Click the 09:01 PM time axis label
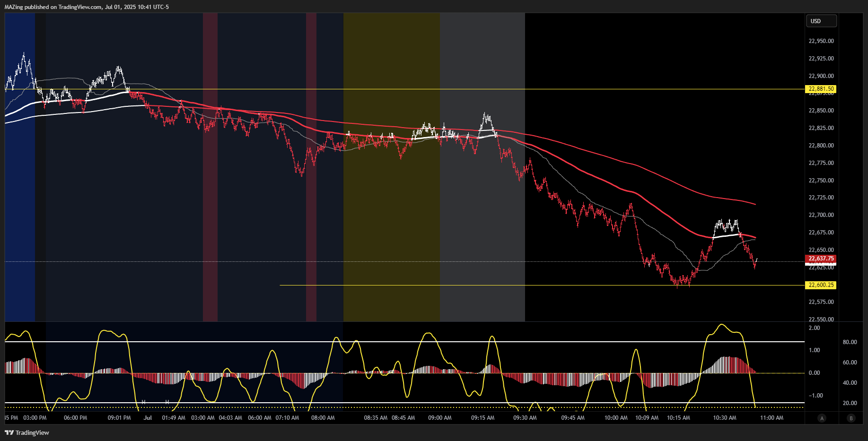 [119, 418]
